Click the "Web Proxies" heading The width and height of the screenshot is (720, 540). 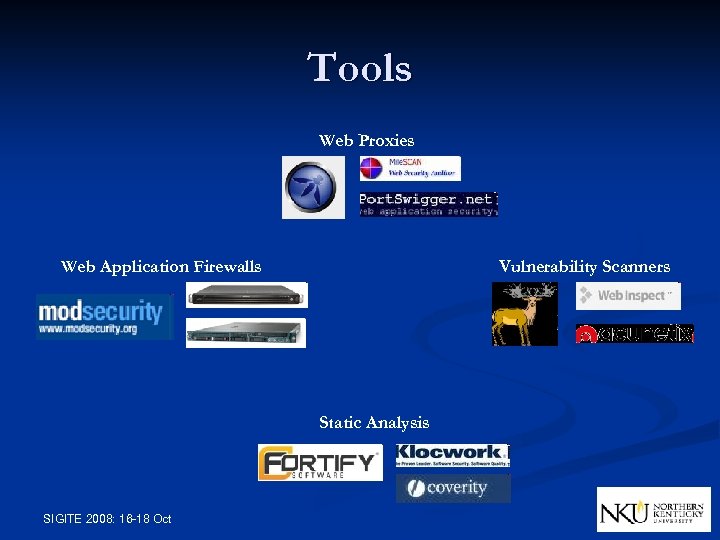pyautogui.click(x=366, y=140)
